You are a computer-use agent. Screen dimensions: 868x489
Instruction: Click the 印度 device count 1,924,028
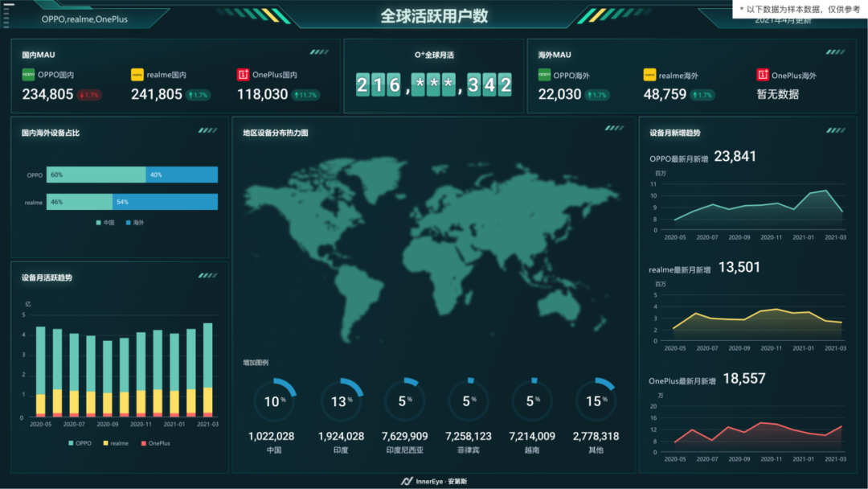coord(341,437)
